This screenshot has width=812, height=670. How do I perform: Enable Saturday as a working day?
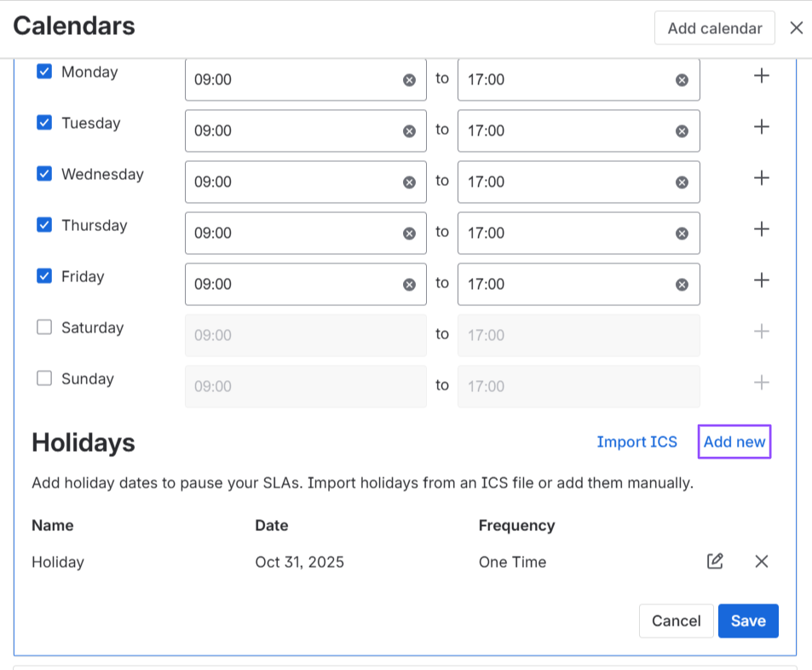[44, 327]
